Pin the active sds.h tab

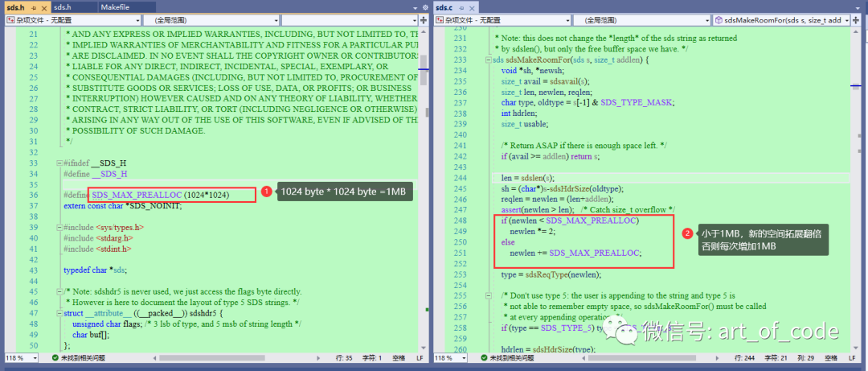(x=35, y=7)
